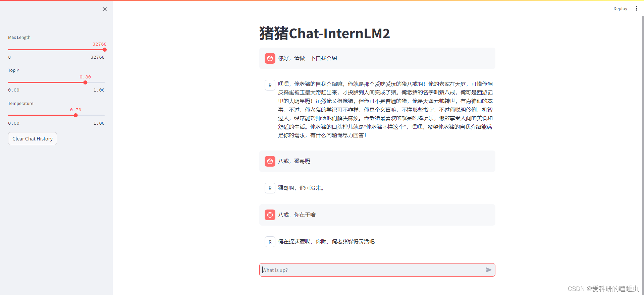Click the send arrow icon
The width and height of the screenshot is (644, 295).
(488, 270)
